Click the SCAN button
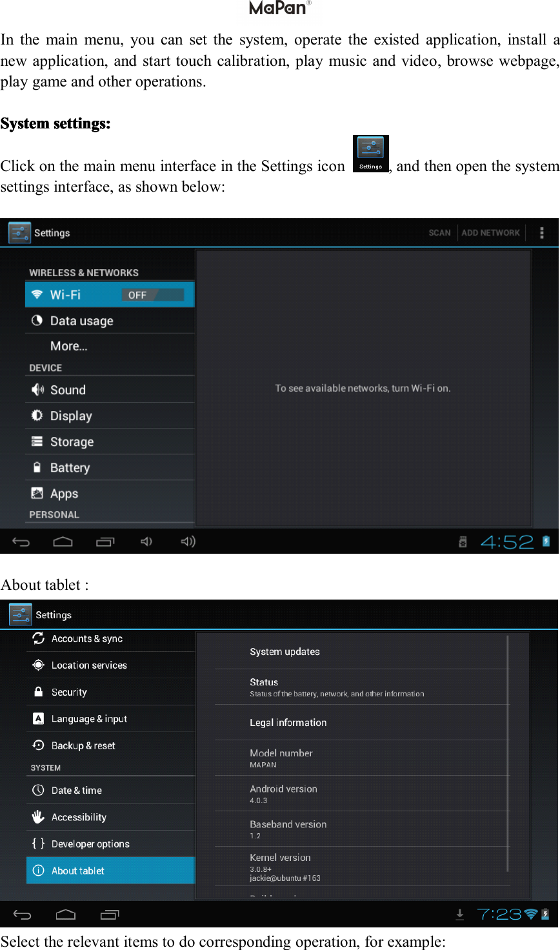Image resolution: width=560 pixels, height=950 pixels. [x=439, y=232]
